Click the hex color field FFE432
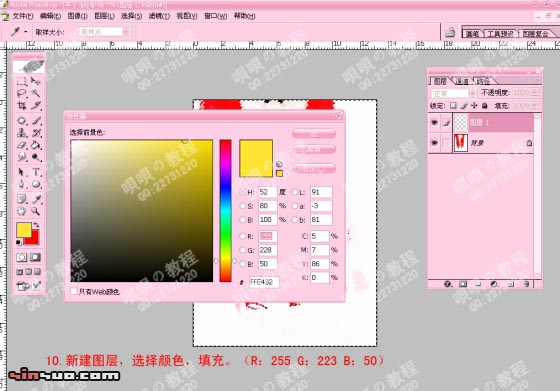Viewport: 560px width, 391px height. (x=264, y=282)
